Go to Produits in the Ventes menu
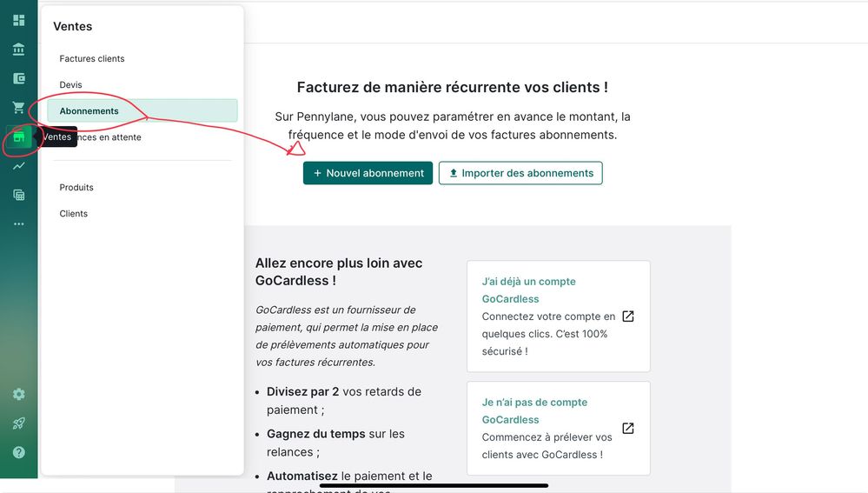Viewport: 868px width, 493px height. pyautogui.click(x=76, y=188)
